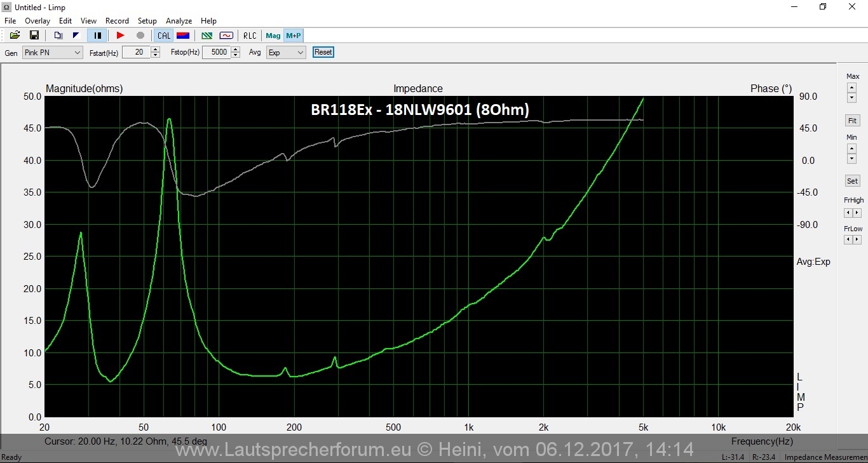Click the copy icon in toolbar

click(58, 36)
